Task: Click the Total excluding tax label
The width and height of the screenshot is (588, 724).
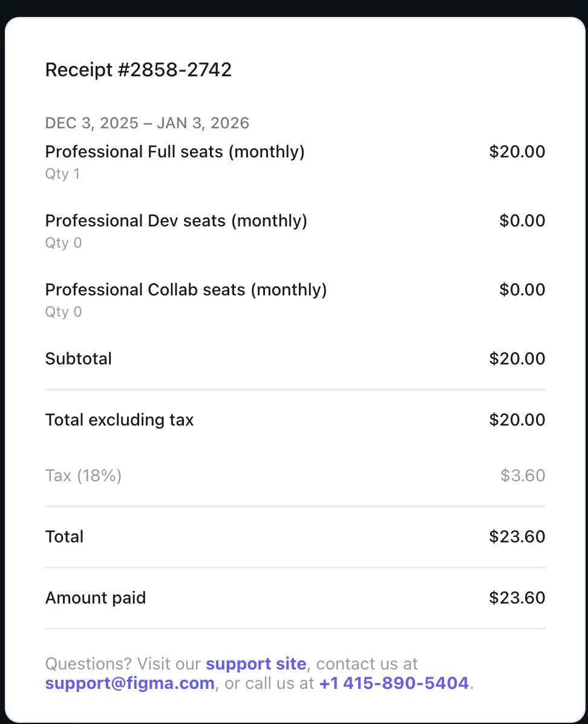Action: point(119,420)
